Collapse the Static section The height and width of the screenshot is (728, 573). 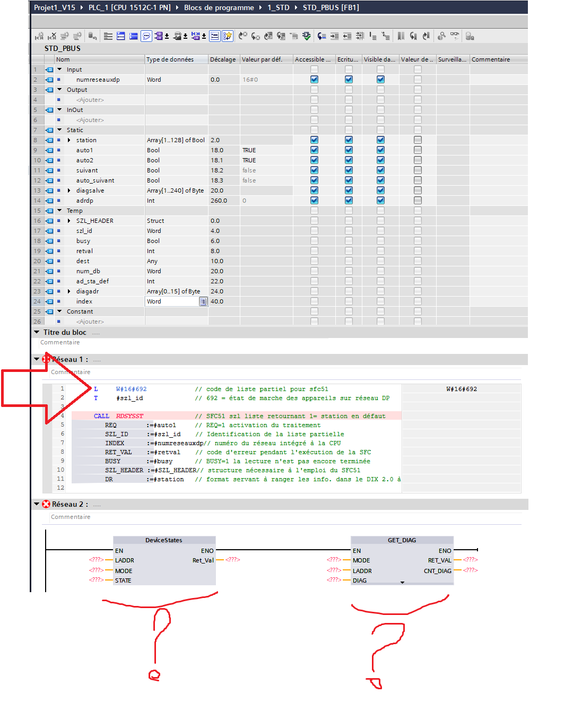point(59,130)
